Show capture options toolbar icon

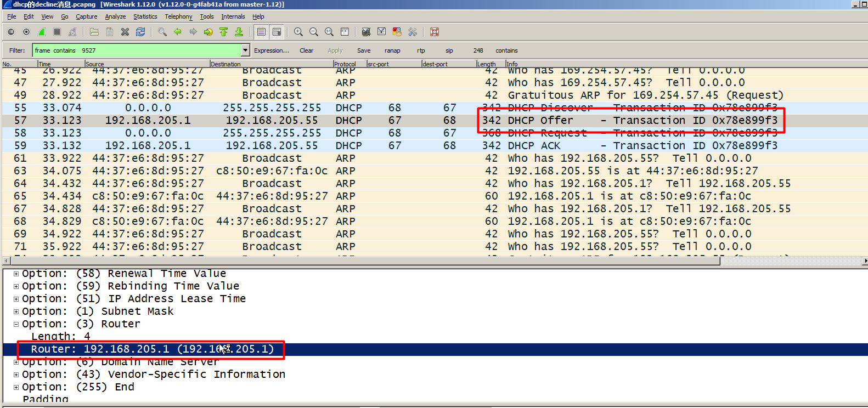point(26,32)
